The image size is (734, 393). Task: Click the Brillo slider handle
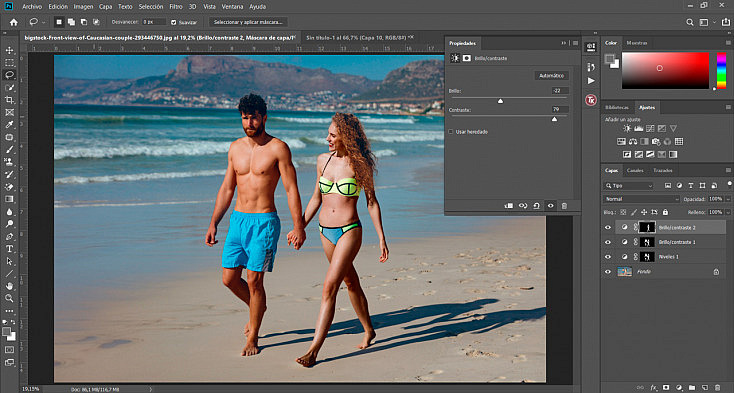(500, 101)
